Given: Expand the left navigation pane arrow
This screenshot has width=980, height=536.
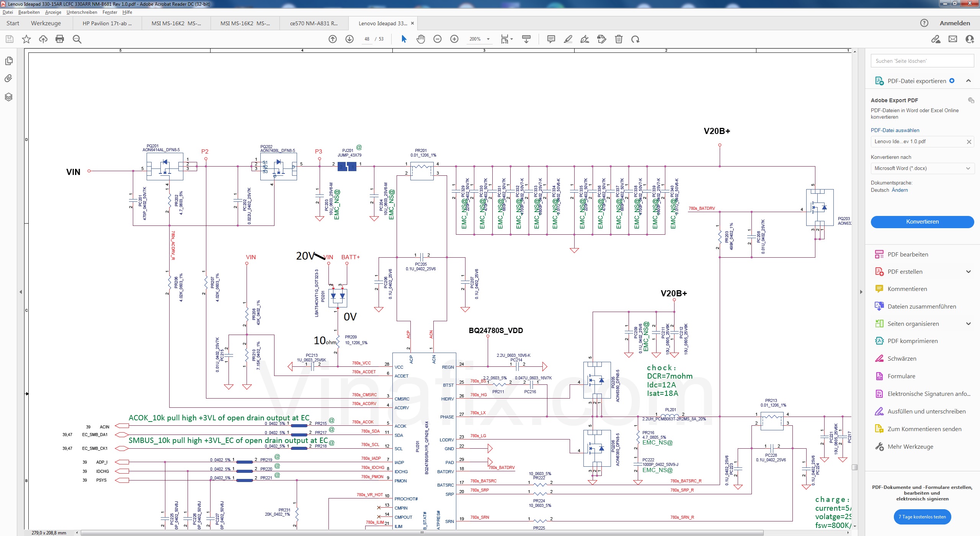Looking at the screenshot, I should point(21,292).
